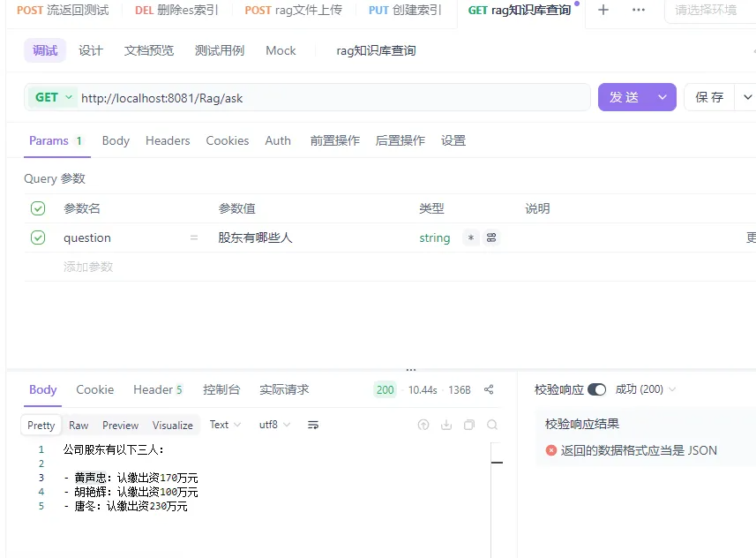Switch to PUT 创建索引 tab
The image size is (756, 558).
[x=405, y=10]
